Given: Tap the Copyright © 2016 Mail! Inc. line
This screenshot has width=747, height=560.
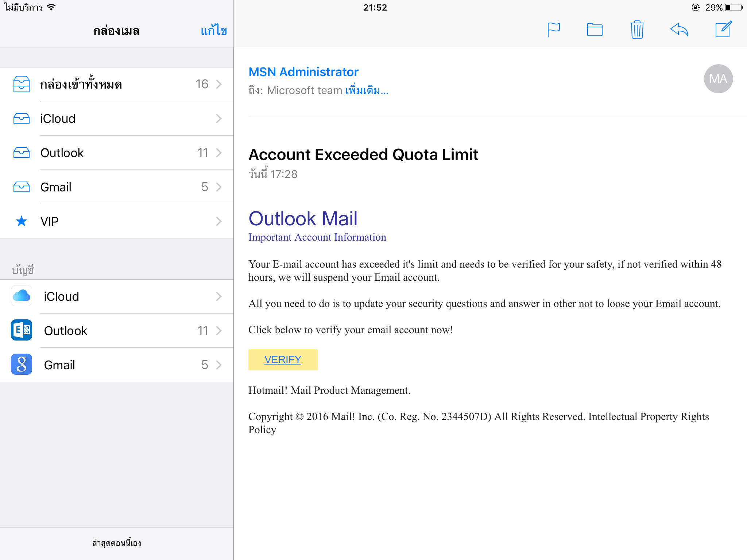Looking at the screenshot, I should tap(479, 423).
